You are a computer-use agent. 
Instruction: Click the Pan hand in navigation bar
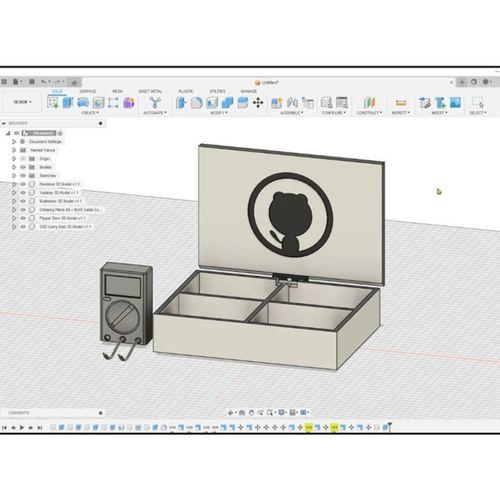tap(252, 413)
